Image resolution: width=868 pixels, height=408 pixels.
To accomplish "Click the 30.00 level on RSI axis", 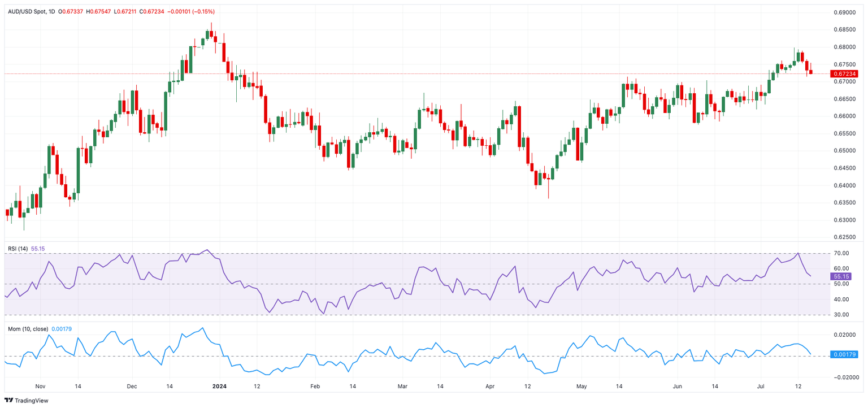I will tap(842, 315).
